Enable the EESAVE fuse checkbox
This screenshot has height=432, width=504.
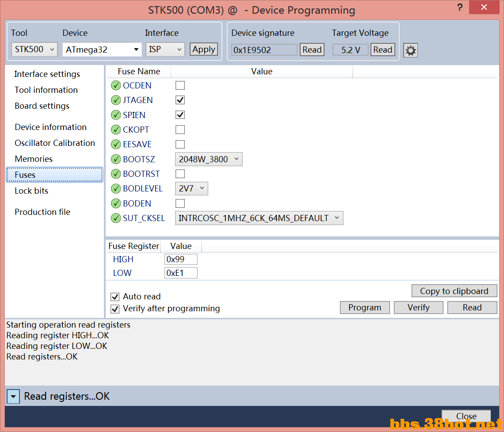tap(180, 144)
